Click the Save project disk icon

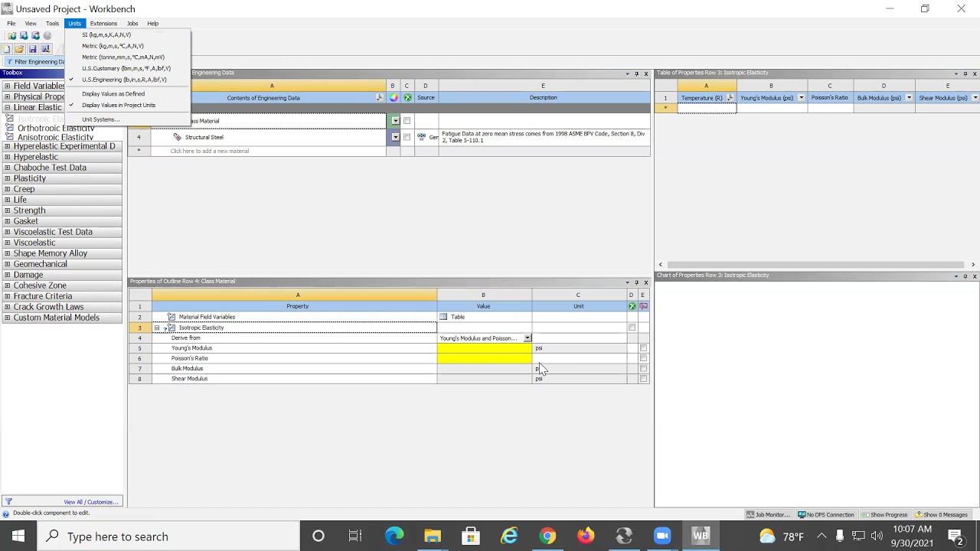coord(32,49)
